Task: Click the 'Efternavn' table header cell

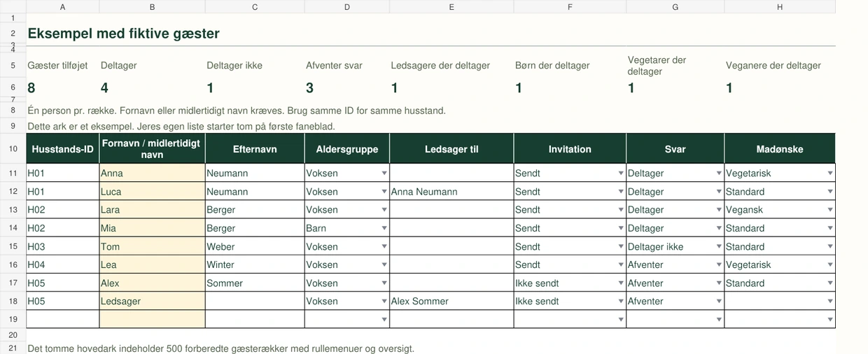Action: [x=255, y=149]
